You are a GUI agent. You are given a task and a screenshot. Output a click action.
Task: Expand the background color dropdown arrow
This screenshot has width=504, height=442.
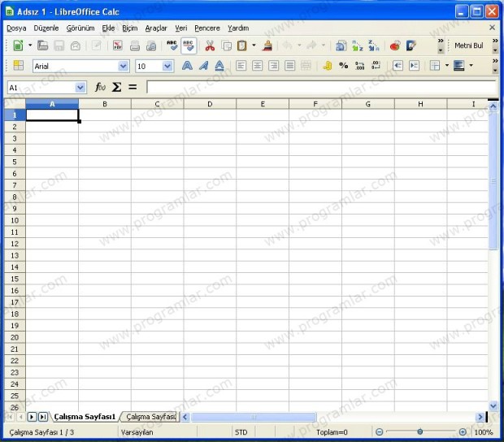(471, 66)
